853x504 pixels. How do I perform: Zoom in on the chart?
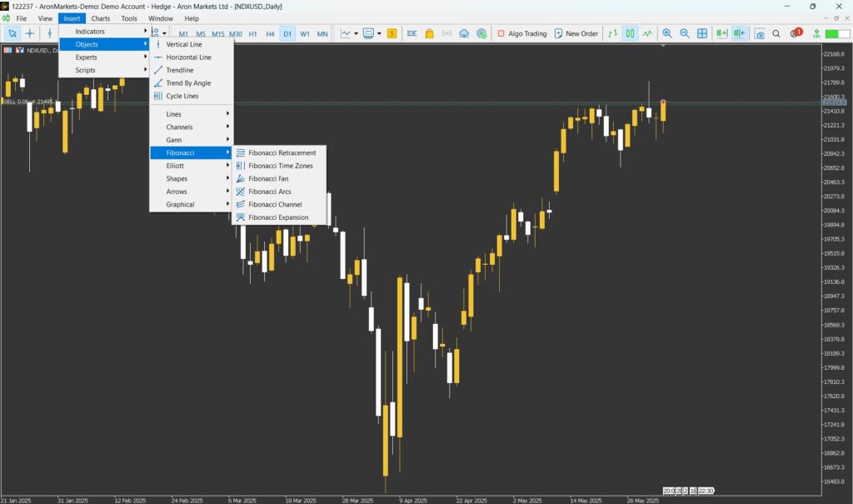pos(667,33)
